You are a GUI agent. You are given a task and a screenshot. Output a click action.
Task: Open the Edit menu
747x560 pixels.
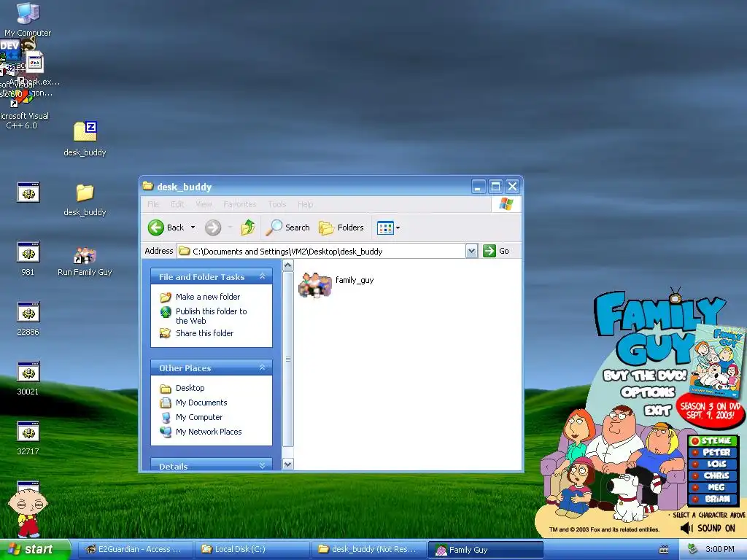177,204
